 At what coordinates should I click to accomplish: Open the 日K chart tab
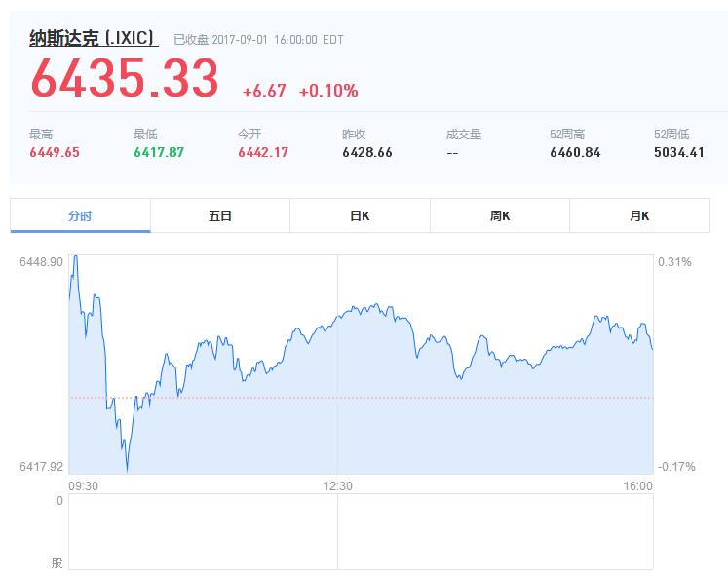pyautogui.click(x=360, y=216)
